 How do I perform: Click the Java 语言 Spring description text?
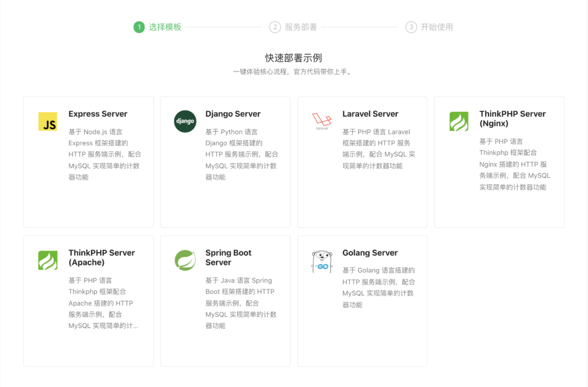tap(241, 303)
